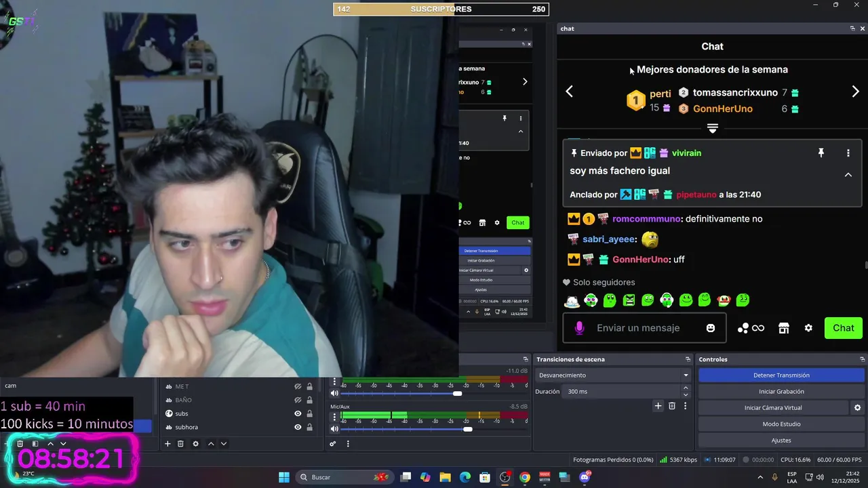Mute the upper audio channel speaker icon

[x=334, y=393]
